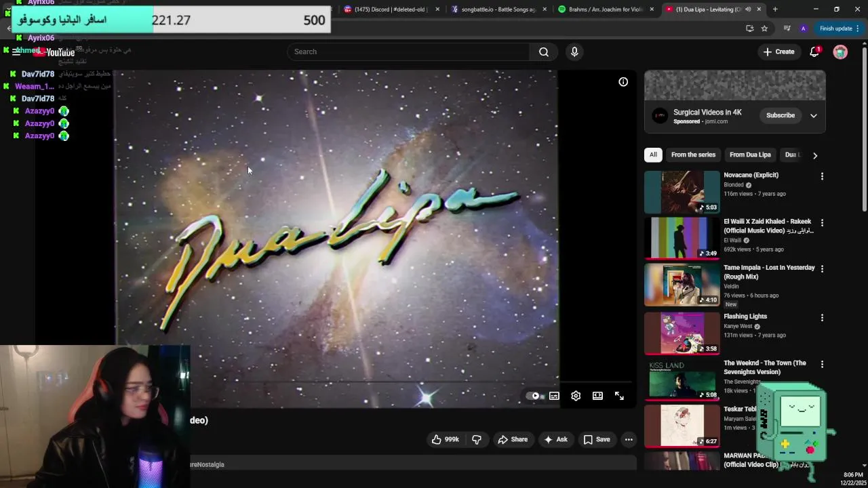Image resolution: width=868 pixels, height=488 pixels.
Task: Open The Weeknd The Town thumbnail
Action: pyautogui.click(x=682, y=380)
